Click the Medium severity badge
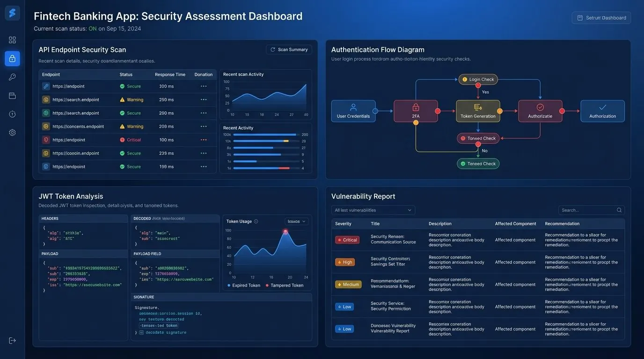The height and width of the screenshot is (359, 644). click(x=348, y=284)
